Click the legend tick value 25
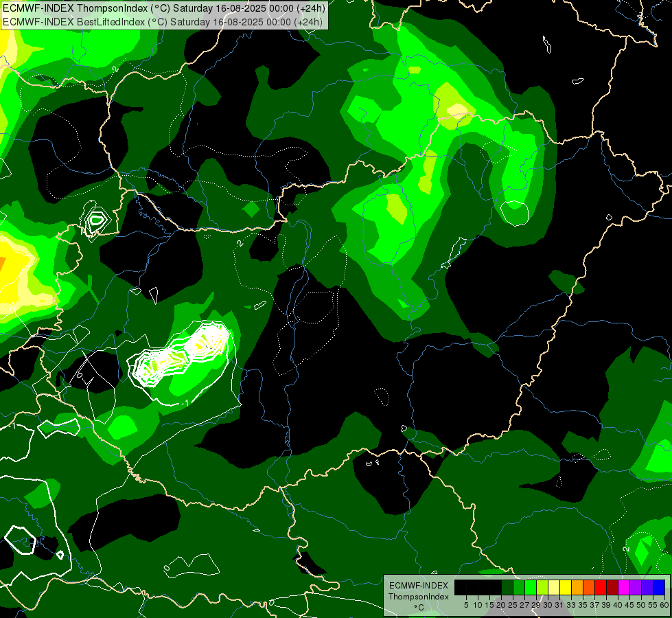 coord(513,605)
